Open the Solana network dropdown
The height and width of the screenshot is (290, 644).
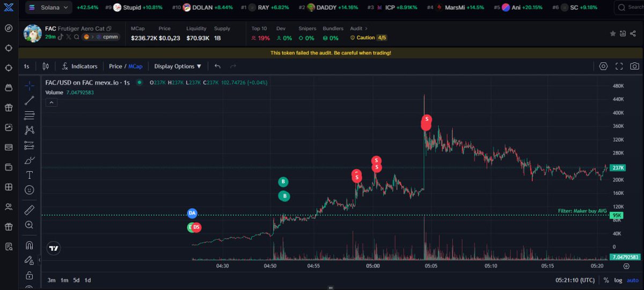pyautogui.click(x=48, y=8)
